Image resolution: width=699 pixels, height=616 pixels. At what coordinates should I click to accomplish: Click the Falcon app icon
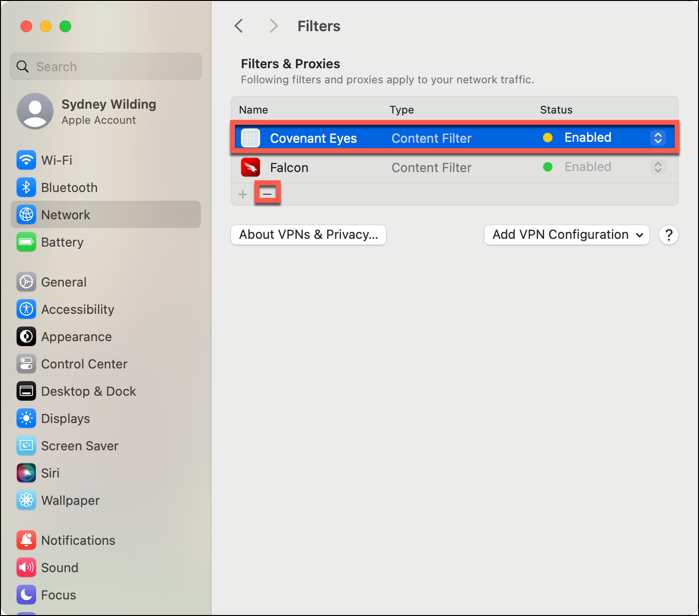point(251,167)
